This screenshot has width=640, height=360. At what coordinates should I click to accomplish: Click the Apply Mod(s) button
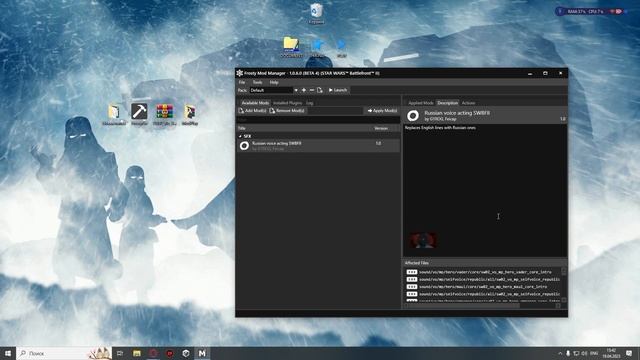(382, 111)
